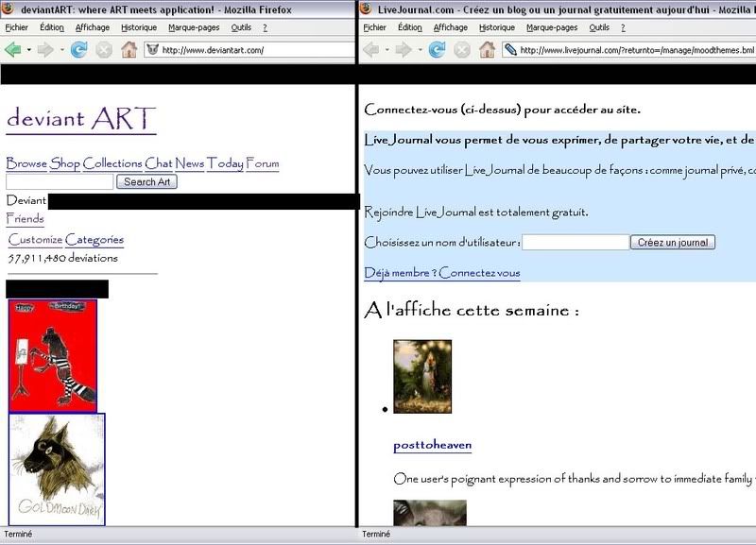Viewport: 756px width, 545px height.
Task: Open back history dropdown in deviantART window
Action: pos(29,50)
